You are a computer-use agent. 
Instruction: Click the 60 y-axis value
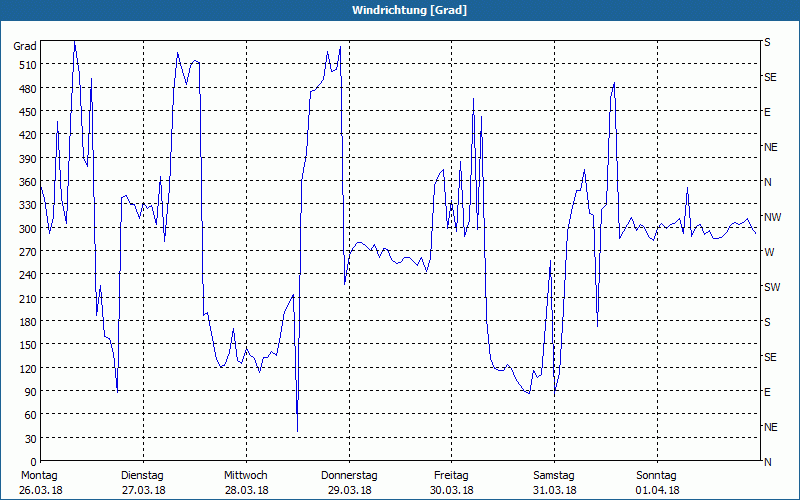(31, 415)
